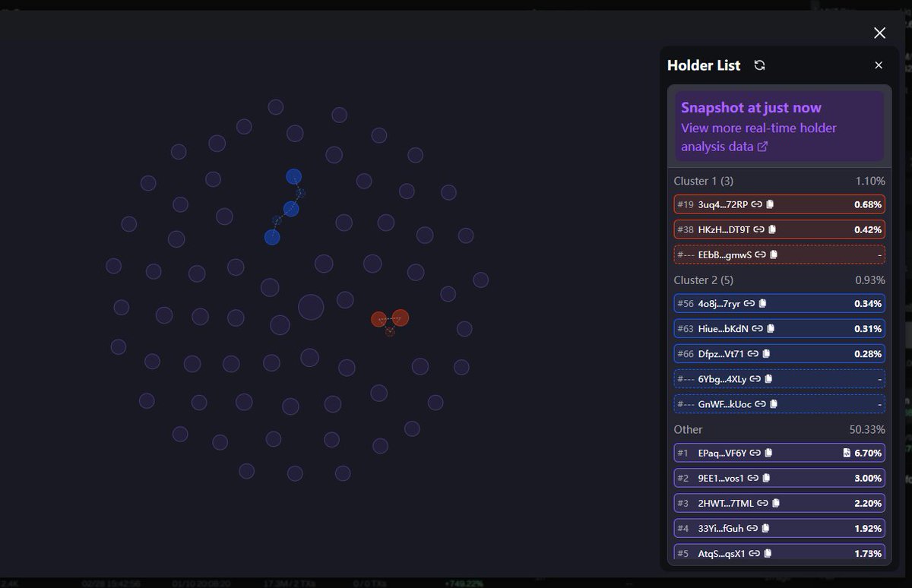The height and width of the screenshot is (588, 912).
Task: Select Cluster 2 (5) header
Action: tap(703, 280)
